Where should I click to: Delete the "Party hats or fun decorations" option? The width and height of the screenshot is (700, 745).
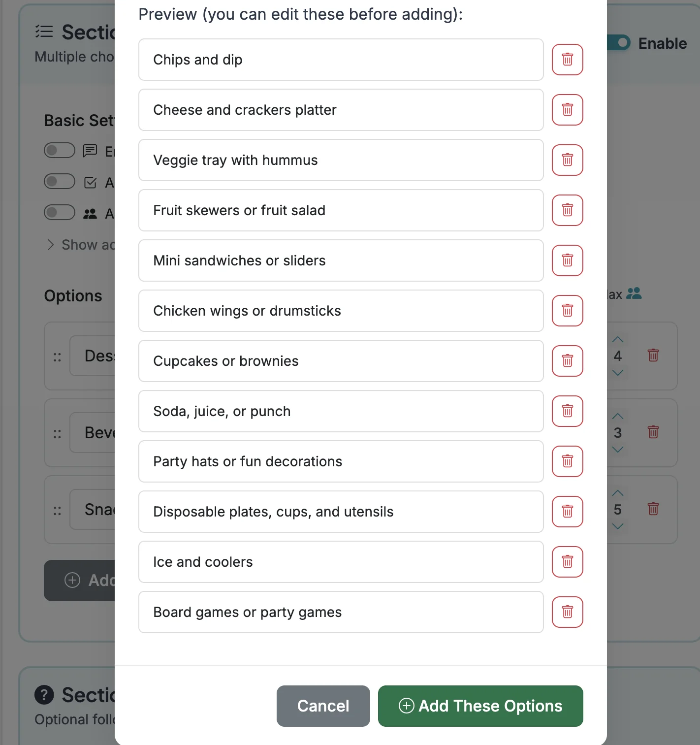click(567, 461)
